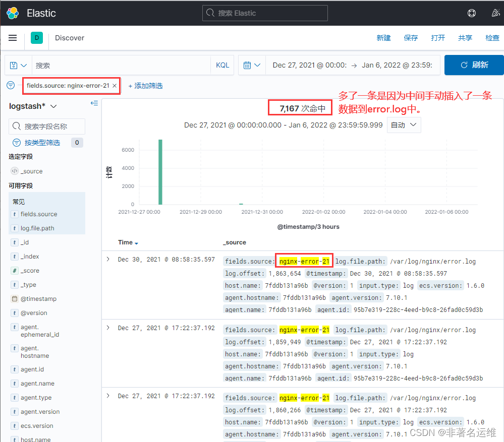The width and height of the screenshot is (504, 442).
Task: Click the _source column header
Action: point(235,242)
